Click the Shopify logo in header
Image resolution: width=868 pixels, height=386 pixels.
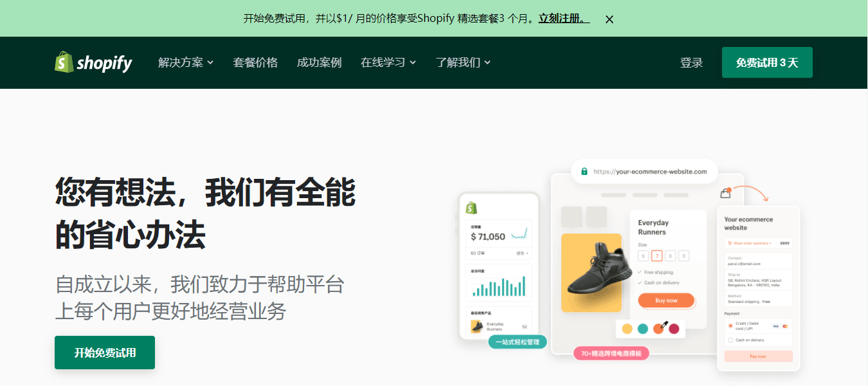coord(93,62)
